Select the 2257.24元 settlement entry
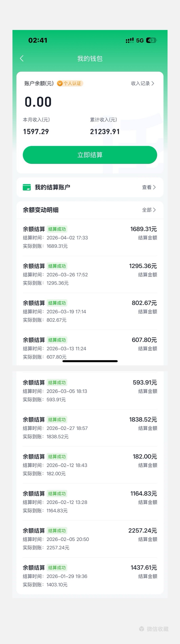180x644 pixels. point(90,539)
